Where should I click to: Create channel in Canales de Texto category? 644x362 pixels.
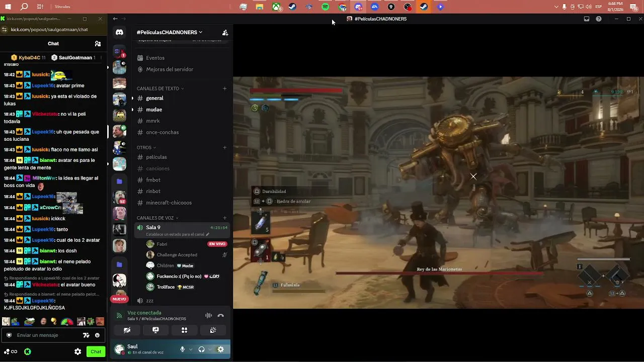click(x=225, y=88)
